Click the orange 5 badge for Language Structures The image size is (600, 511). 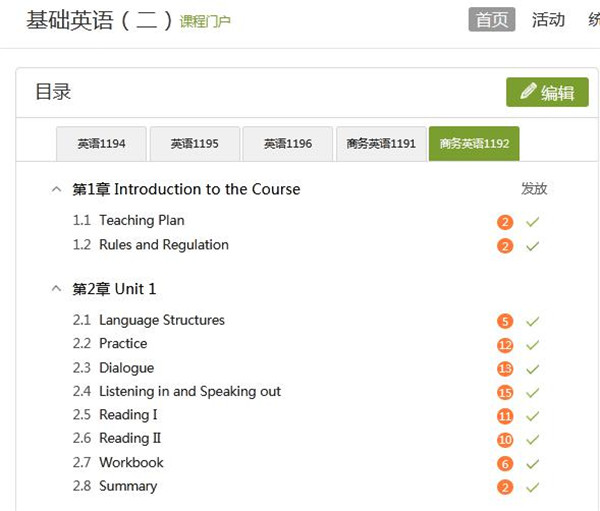[505, 321]
